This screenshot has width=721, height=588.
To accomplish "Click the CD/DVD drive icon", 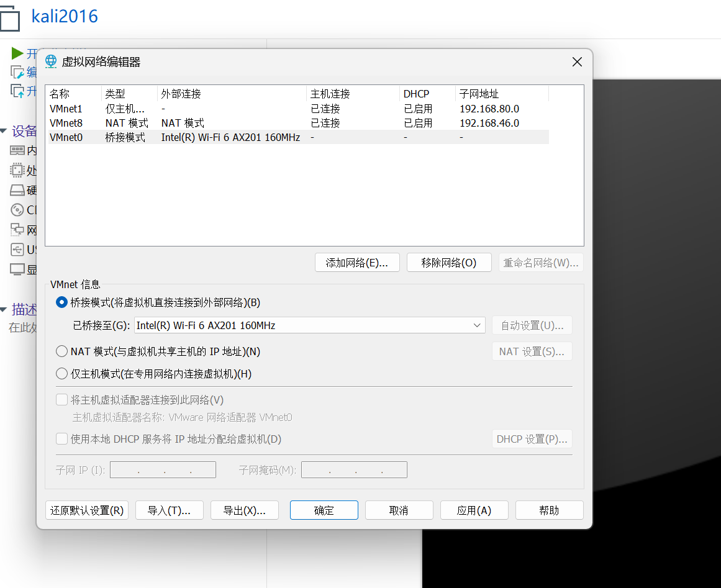I will click(x=17, y=210).
